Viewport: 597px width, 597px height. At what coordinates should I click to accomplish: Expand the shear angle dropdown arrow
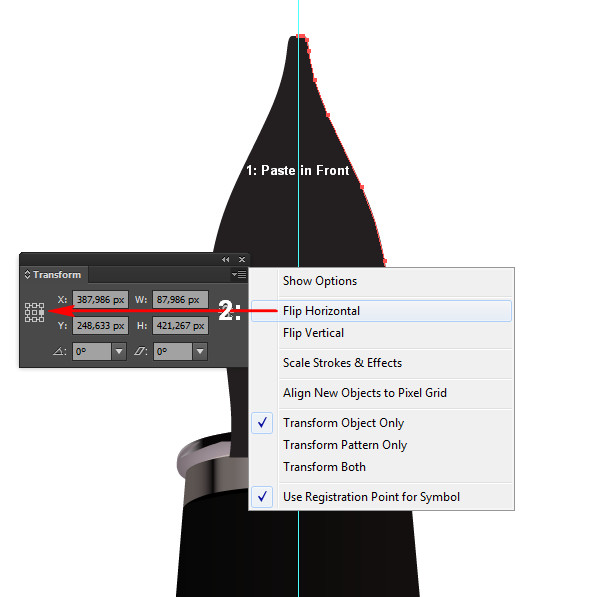[x=200, y=351]
